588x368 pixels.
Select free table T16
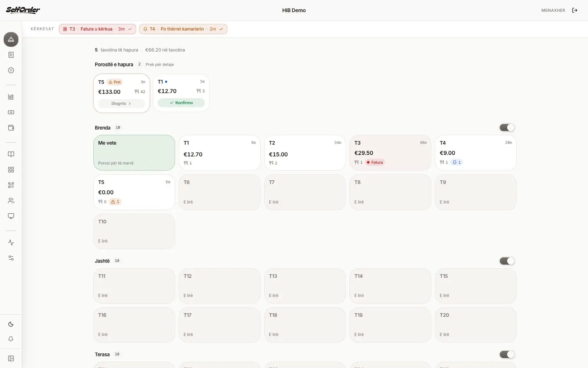[134, 325]
